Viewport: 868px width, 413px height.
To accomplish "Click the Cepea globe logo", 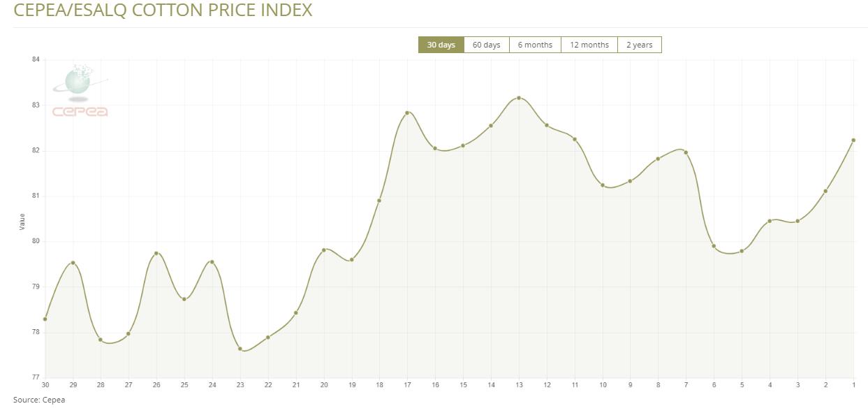I will (x=80, y=90).
